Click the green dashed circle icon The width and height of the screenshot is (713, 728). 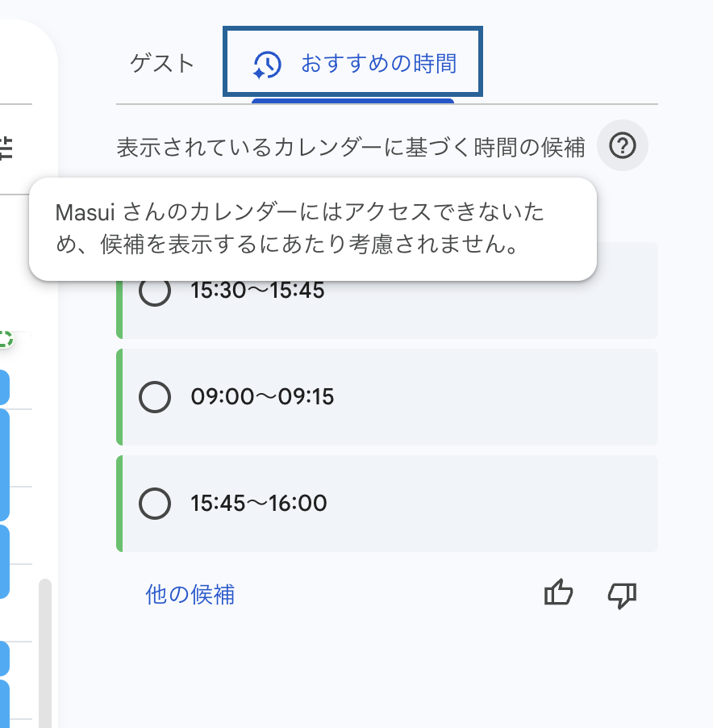(5, 339)
